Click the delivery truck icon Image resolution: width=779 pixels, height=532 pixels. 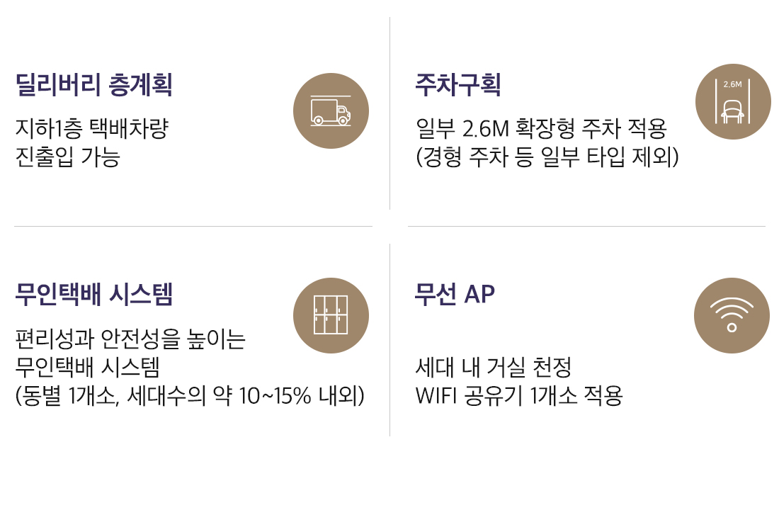click(x=331, y=111)
